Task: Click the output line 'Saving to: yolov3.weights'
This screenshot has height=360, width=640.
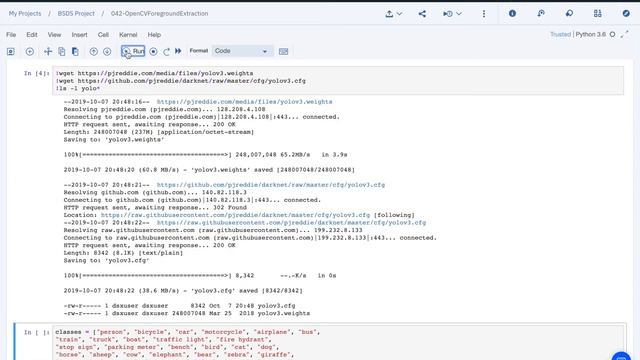Action: coord(114,140)
